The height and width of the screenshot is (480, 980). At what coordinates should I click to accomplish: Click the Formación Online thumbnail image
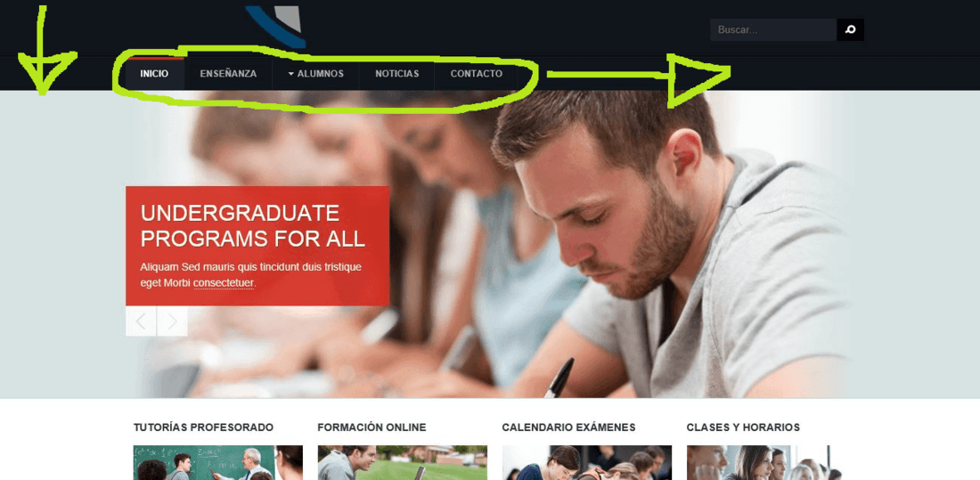click(x=403, y=462)
